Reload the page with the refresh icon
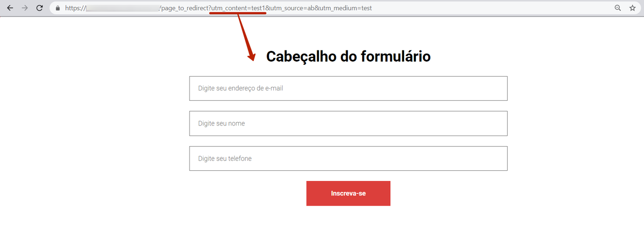Screen dimensions: 644x248 (x=39, y=8)
